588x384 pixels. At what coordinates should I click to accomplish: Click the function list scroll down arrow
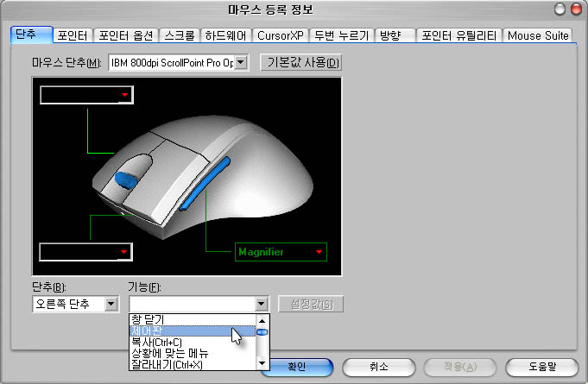pos(262,363)
